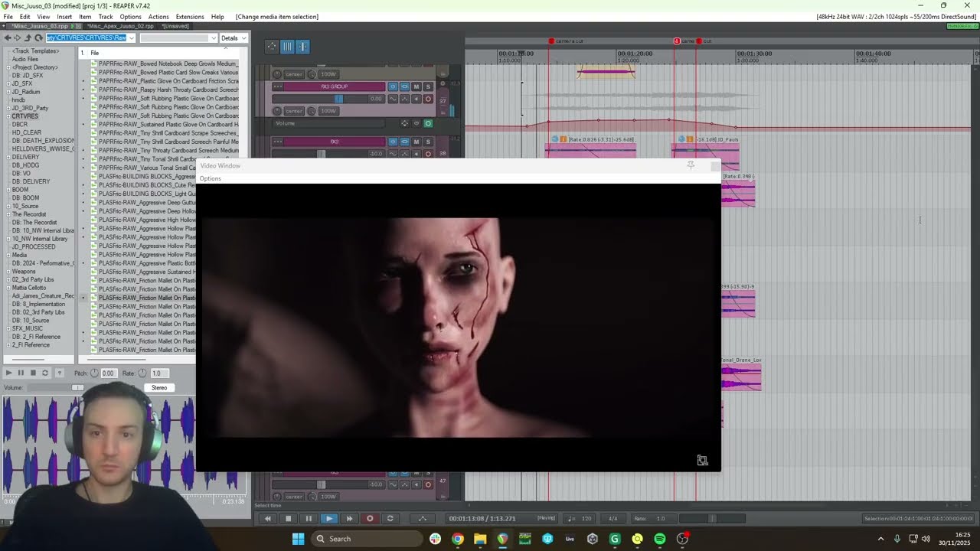Toggle the snap toolbar icon
The height and width of the screenshot is (551, 980).
[x=302, y=47]
